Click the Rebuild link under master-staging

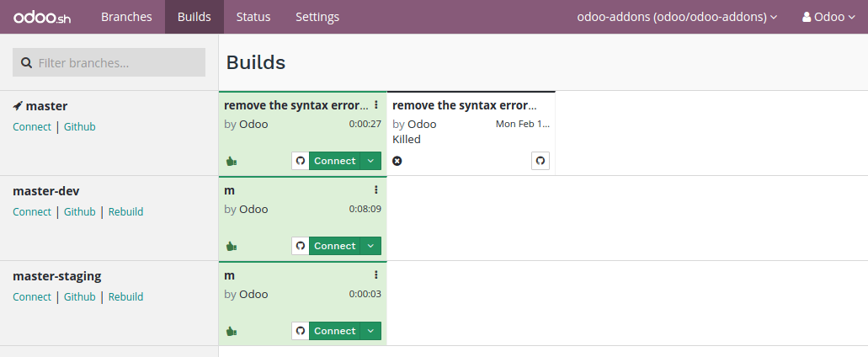[x=125, y=296]
